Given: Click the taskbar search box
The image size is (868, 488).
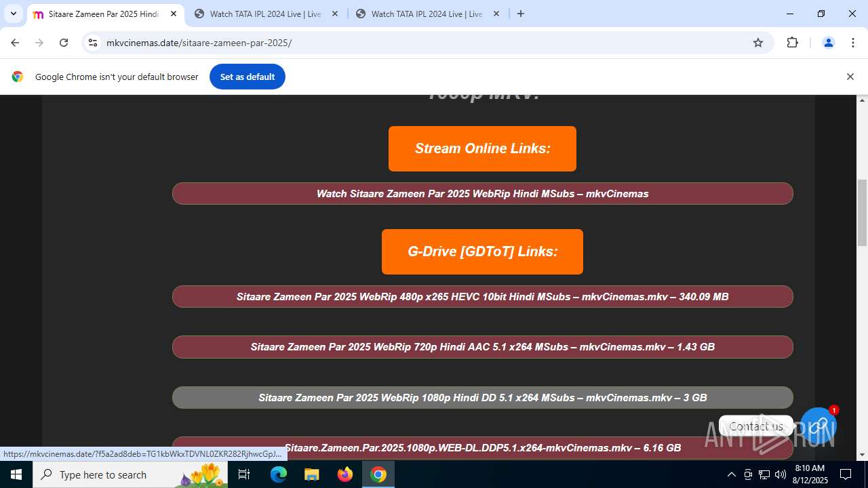Looking at the screenshot, I should click(130, 474).
